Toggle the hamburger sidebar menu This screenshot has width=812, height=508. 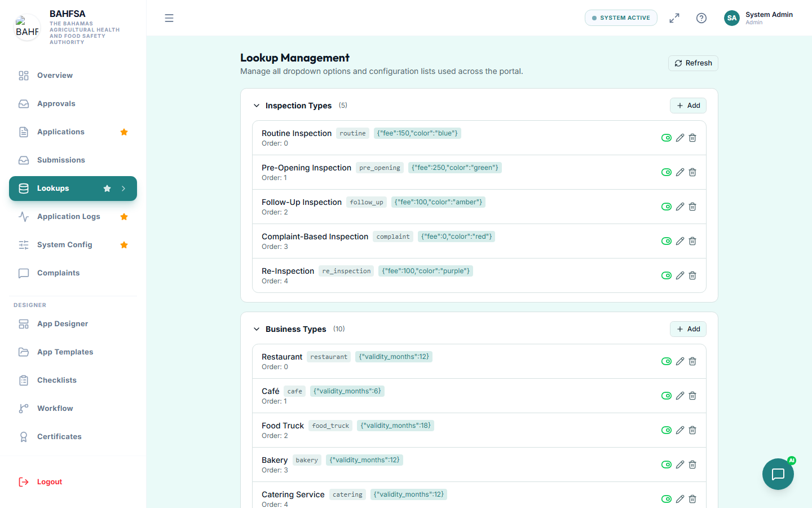click(169, 18)
